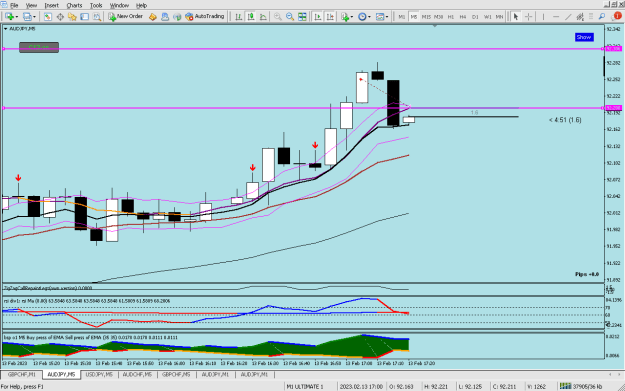Show the Market Watch window

tap(48, 16)
